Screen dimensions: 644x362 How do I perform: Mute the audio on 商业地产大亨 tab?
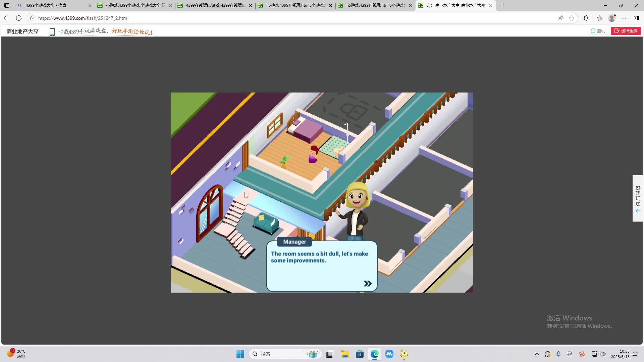(x=429, y=5)
